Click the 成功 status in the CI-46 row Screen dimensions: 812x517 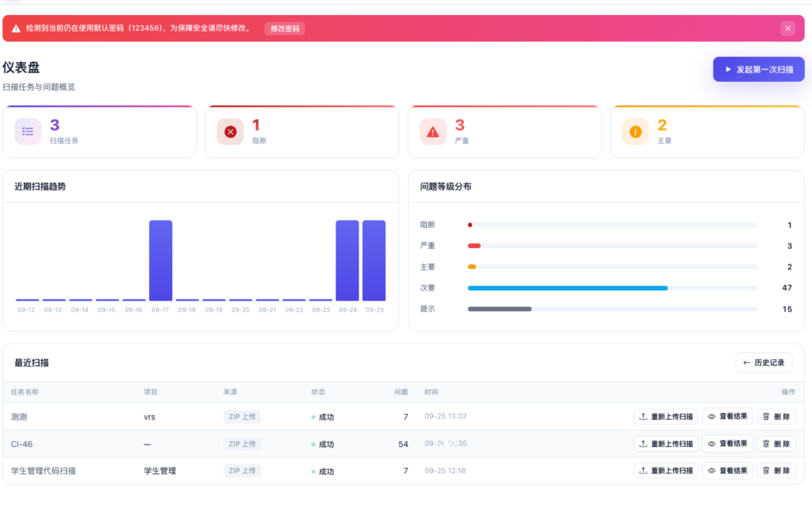point(323,444)
